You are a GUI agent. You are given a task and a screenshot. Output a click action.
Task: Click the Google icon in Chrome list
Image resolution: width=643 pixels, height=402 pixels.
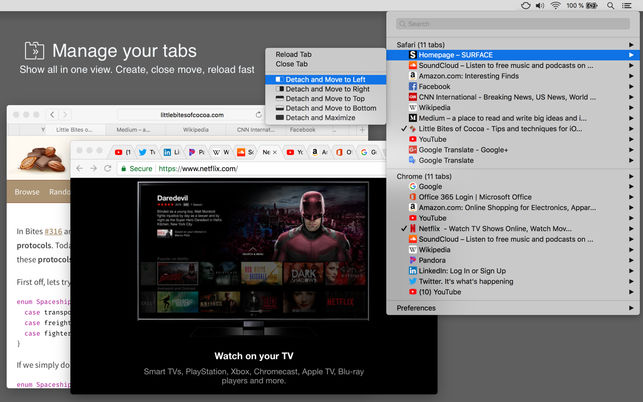tap(413, 186)
